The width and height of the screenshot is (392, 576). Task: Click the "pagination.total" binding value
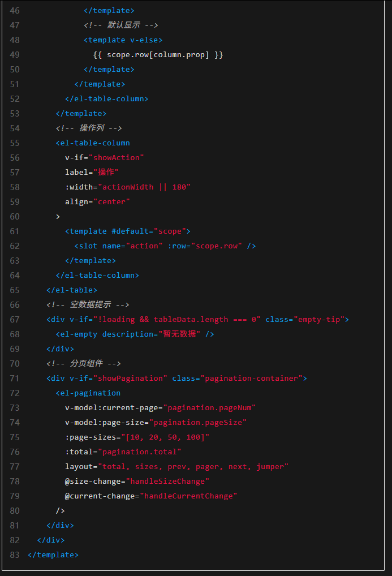140,452
